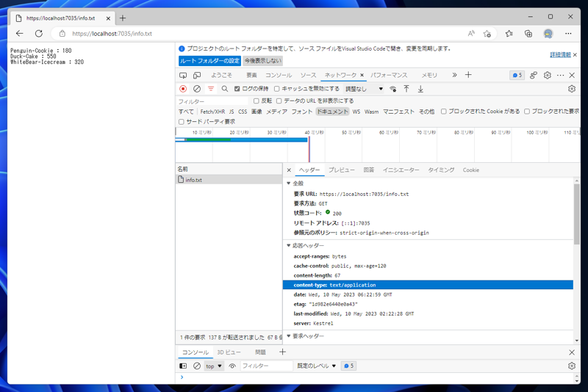Switch to the パフォーマンス tab
This screenshot has width=588, height=392.
coord(389,76)
